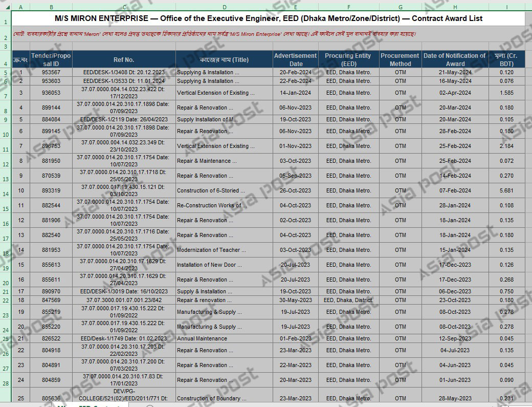Click award date 02-Apr-2024
Screen dimensions: 532x407
pyautogui.click(x=455, y=93)
